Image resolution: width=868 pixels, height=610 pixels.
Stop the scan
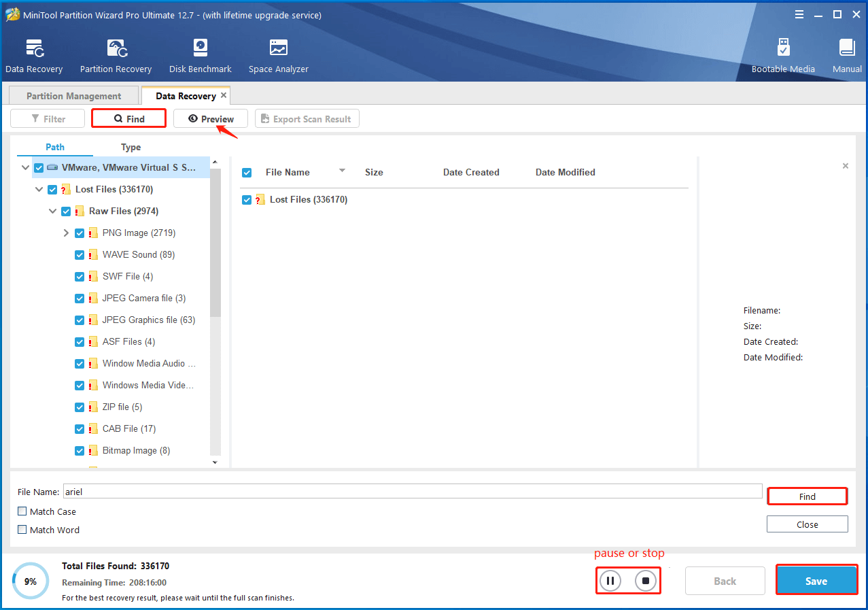click(646, 581)
